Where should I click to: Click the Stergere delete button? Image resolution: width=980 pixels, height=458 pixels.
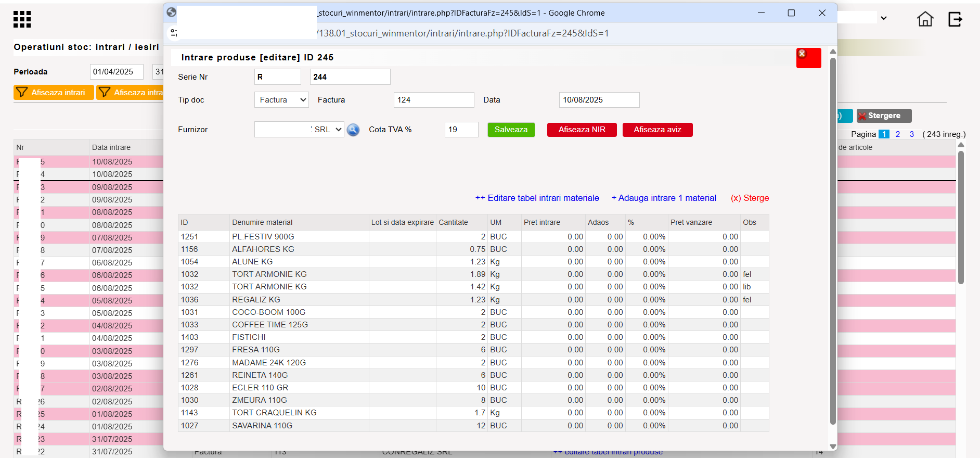coord(884,116)
